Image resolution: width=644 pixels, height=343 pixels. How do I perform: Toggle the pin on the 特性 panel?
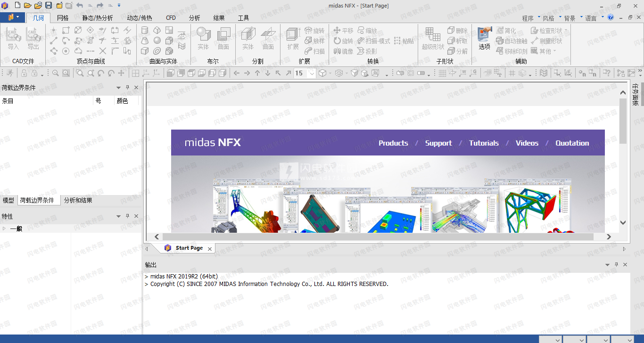(127, 216)
